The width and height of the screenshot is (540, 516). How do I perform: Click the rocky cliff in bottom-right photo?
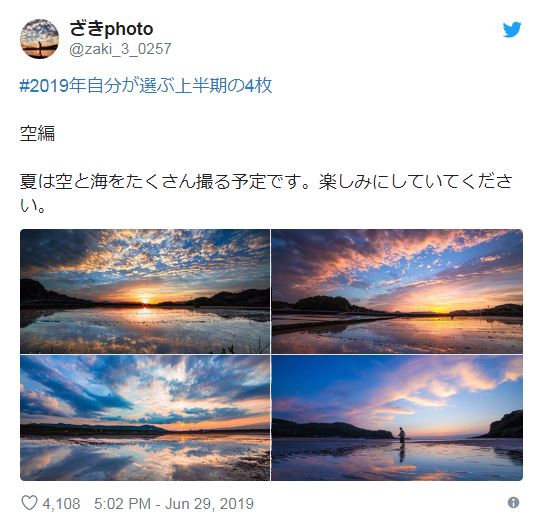pos(505,424)
